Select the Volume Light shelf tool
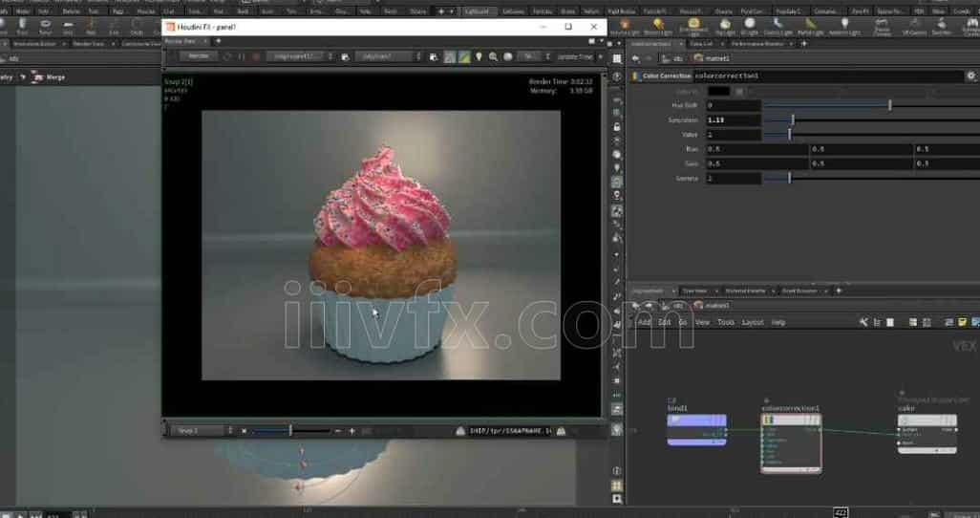Screen dimensions: 980x518 pos(624,26)
